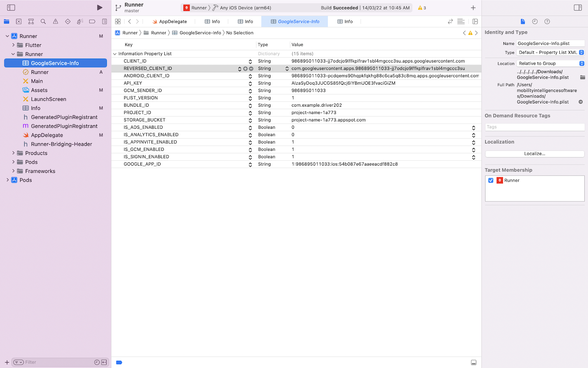588x368 pixels.
Task: Collapse the Information Property List row
Action: tap(115, 53)
